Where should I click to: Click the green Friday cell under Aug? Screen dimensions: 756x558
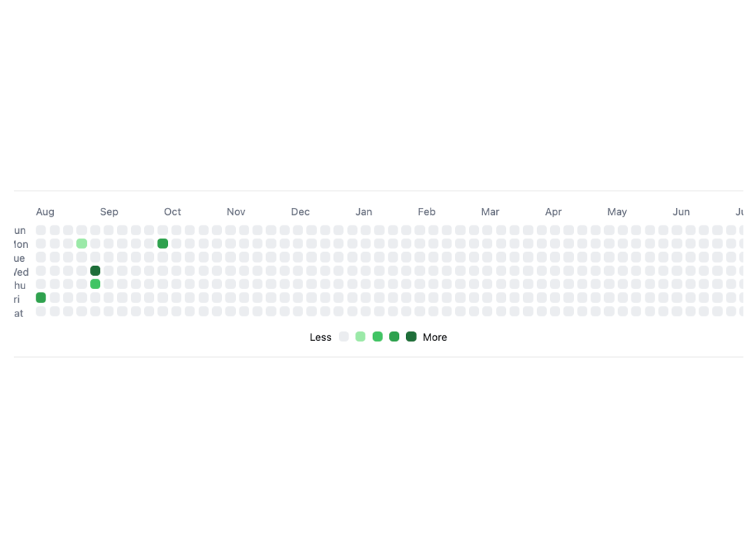click(41, 298)
